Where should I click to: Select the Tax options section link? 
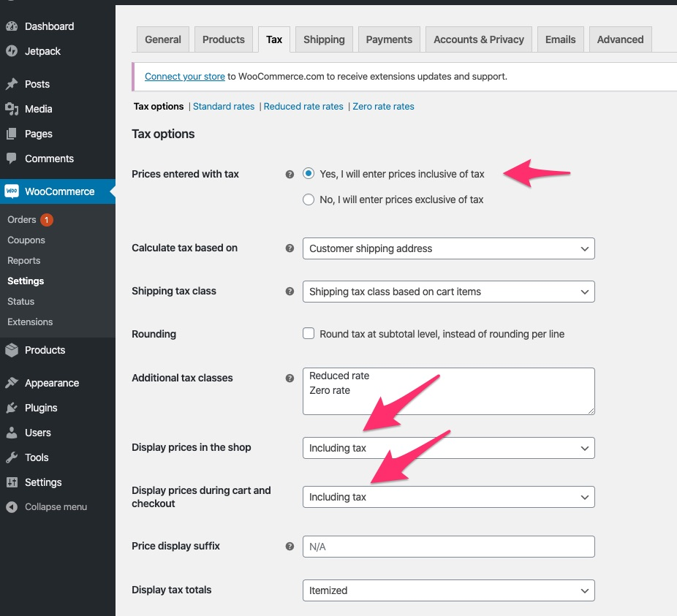click(x=159, y=106)
